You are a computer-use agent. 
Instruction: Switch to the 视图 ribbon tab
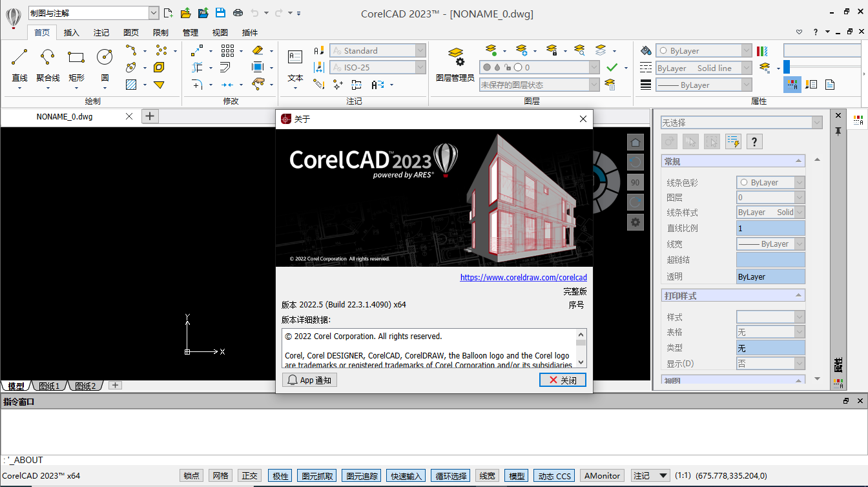[x=220, y=33]
